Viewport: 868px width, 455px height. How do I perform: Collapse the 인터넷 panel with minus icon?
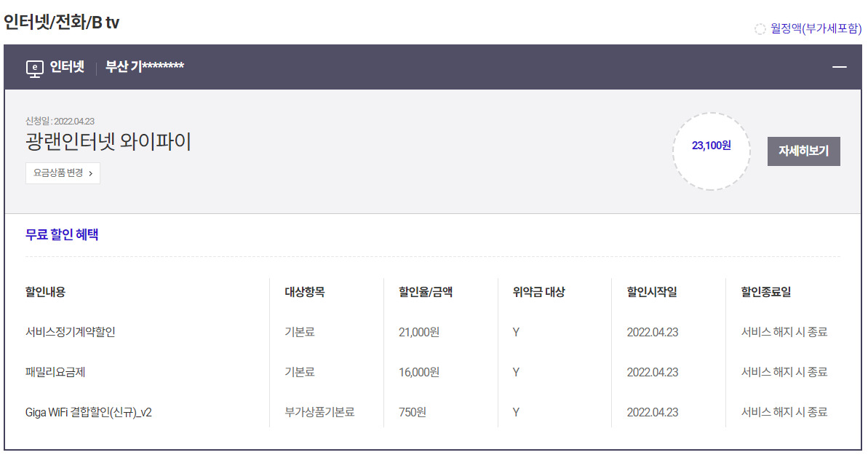tap(840, 67)
